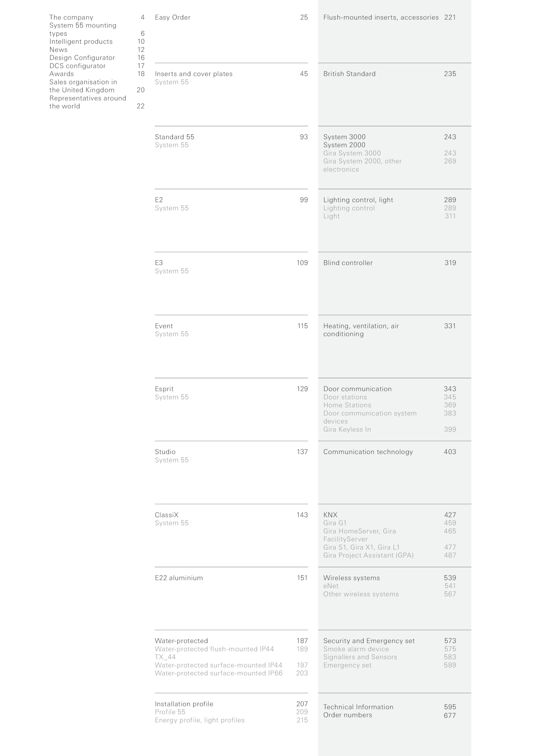Open the Easy Order section entry
535x756 pixels.
(x=173, y=17)
